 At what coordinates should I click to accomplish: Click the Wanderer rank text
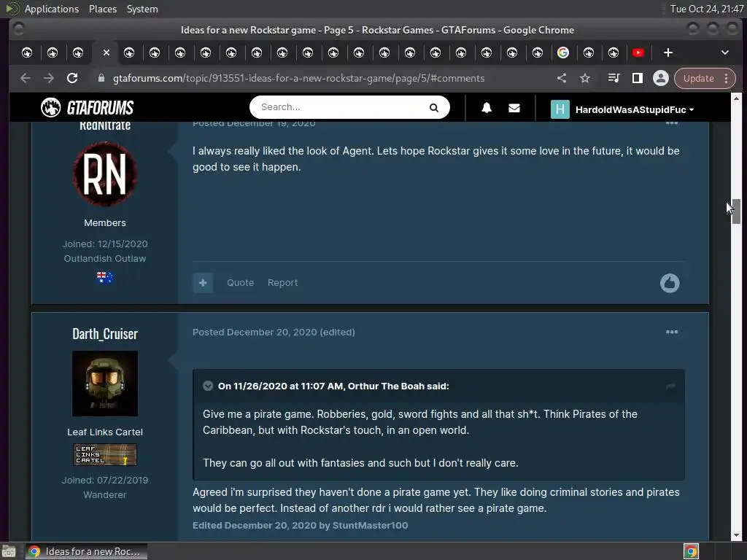(x=105, y=495)
